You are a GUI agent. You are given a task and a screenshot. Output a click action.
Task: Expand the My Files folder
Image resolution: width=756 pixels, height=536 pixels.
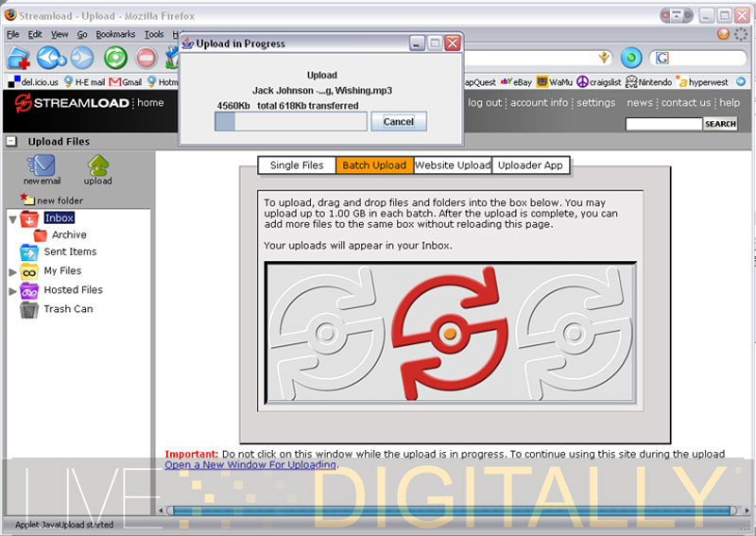click(12, 272)
